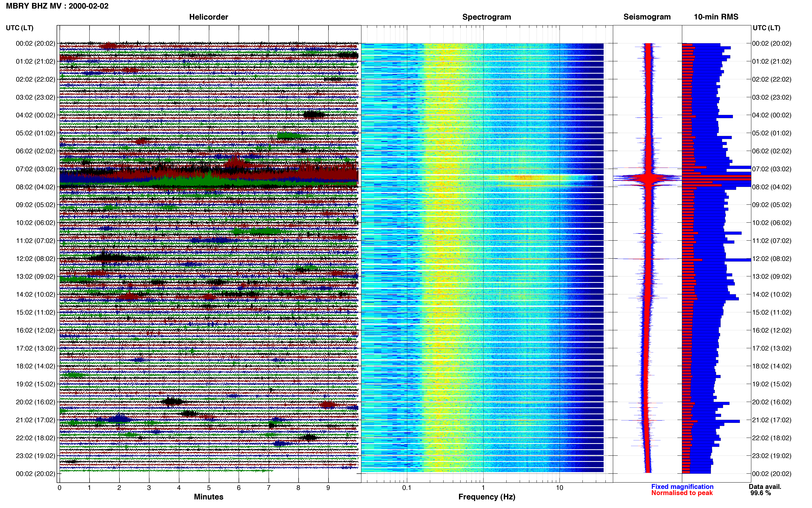Click right-side time label '12:02 (08:02)'
The height and width of the screenshot is (508, 812).
click(x=771, y=259)
